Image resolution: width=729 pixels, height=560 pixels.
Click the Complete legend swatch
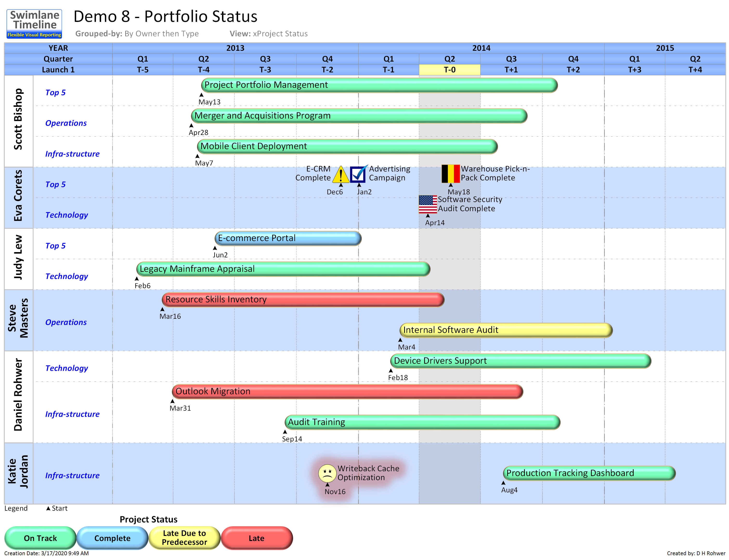click(x=112, y=538)
